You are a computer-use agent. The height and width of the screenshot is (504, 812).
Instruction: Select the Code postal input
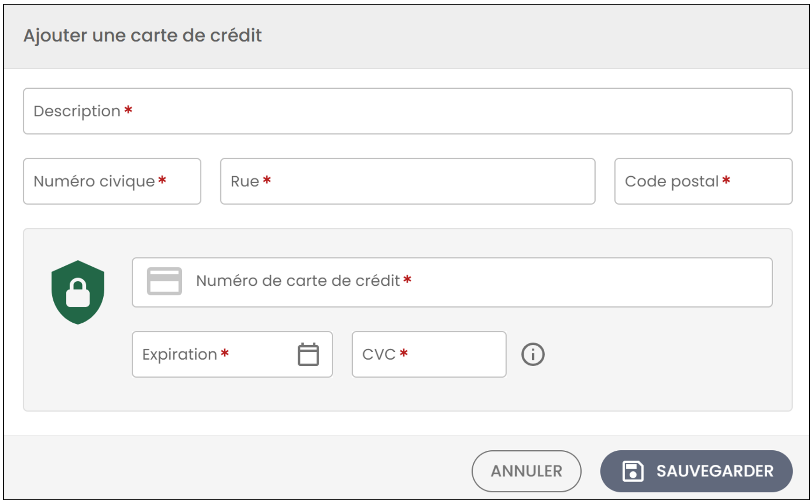point(704,181)
